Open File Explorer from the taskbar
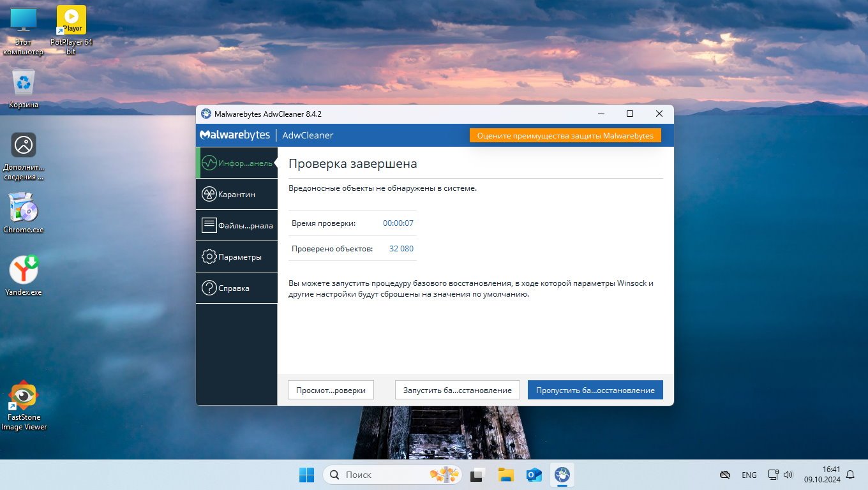This screenshot has width=868, height=490. (506, 475)
